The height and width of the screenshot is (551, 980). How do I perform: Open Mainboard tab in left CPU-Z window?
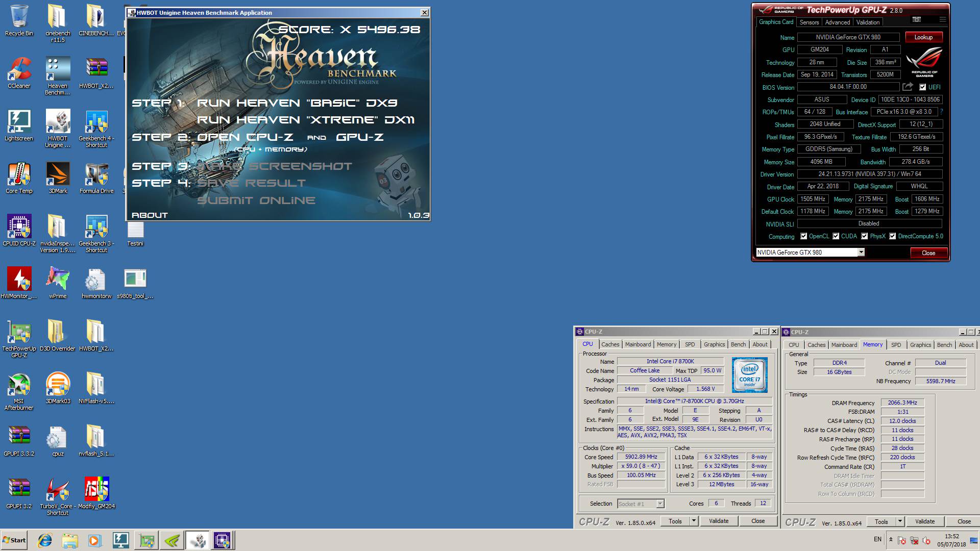coord(638,344)
